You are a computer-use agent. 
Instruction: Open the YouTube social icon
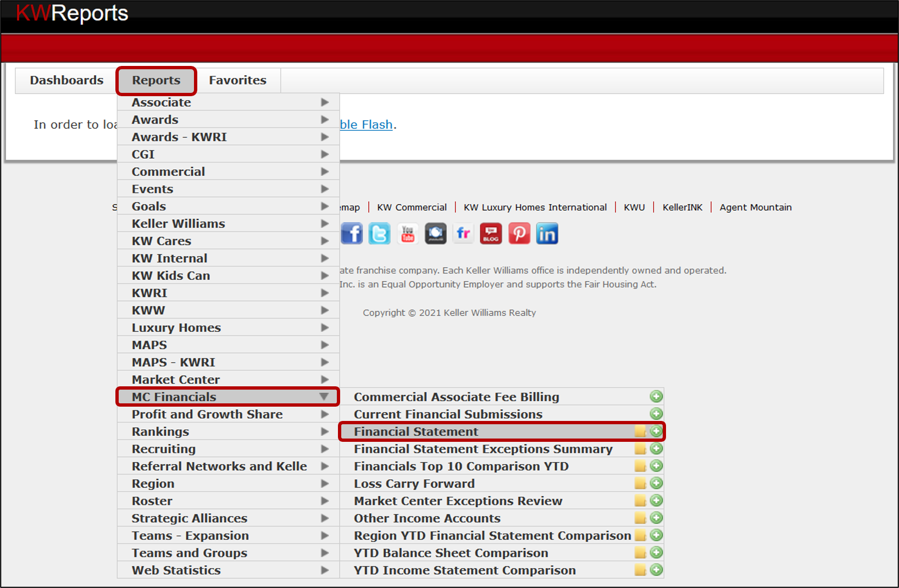tap(408, 234)
